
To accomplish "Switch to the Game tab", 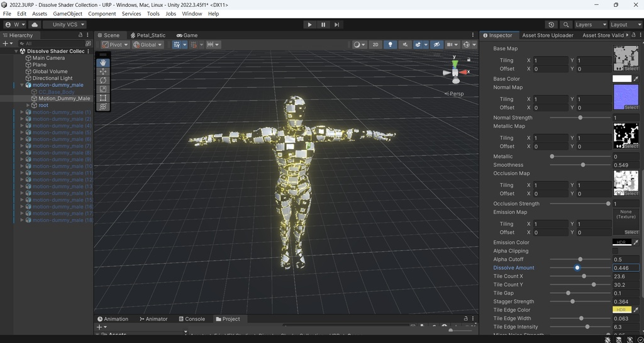I will [x=187, y=35].
